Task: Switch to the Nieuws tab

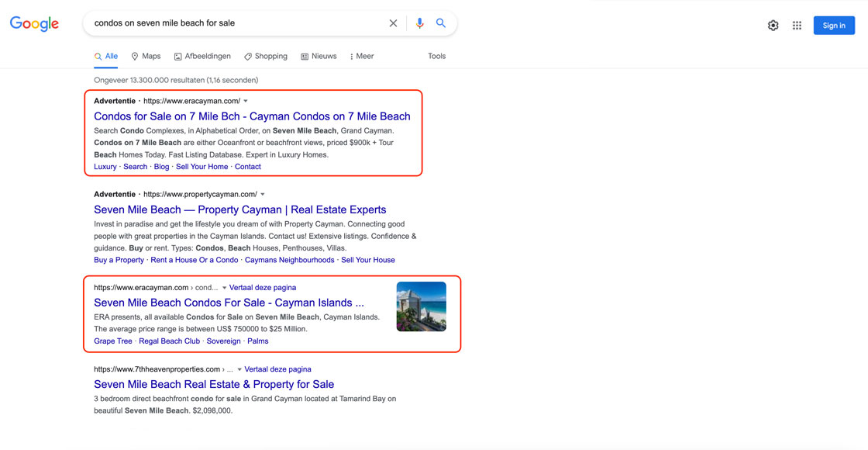Action: (319, 57)
